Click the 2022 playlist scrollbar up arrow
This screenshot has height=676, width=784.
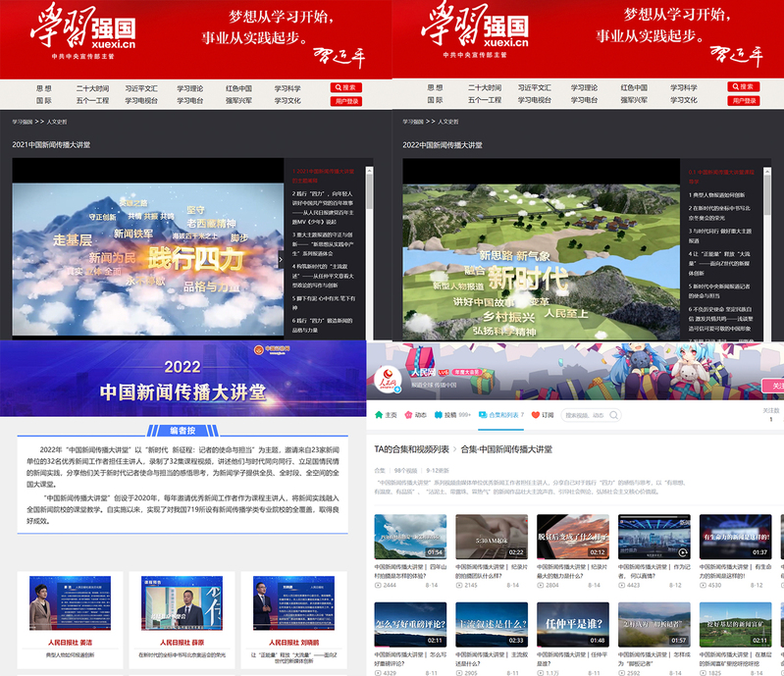point(767,172)
